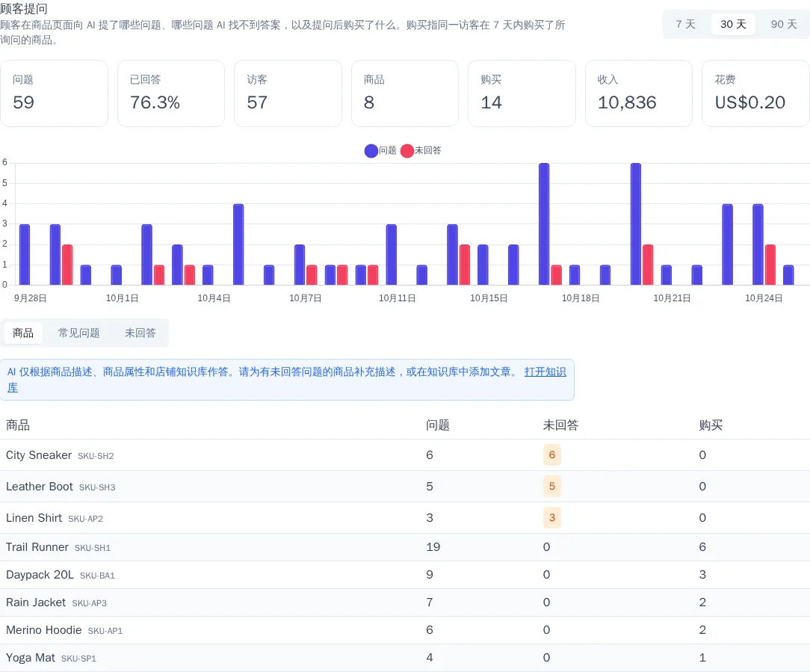Screen dimensions: 810x672
Task: Select the 30 天 time range
Action: 733,25
